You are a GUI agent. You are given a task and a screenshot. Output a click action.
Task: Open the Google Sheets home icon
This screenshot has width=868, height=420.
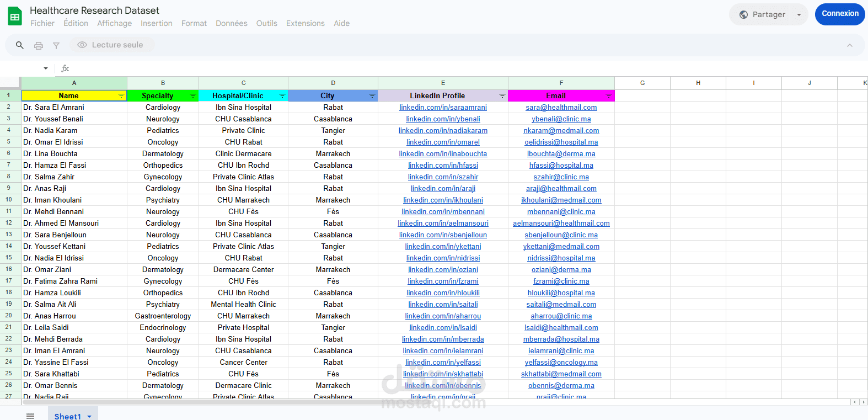15,17
